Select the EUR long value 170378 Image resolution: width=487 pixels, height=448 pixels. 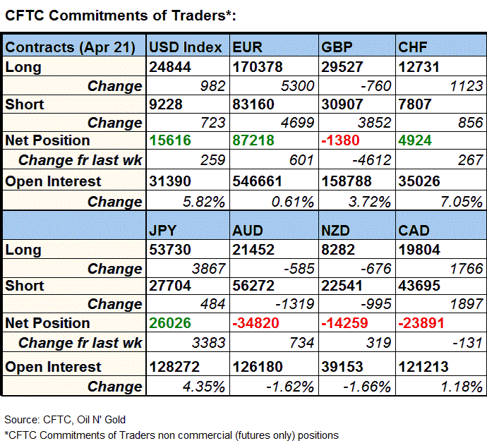260,67
